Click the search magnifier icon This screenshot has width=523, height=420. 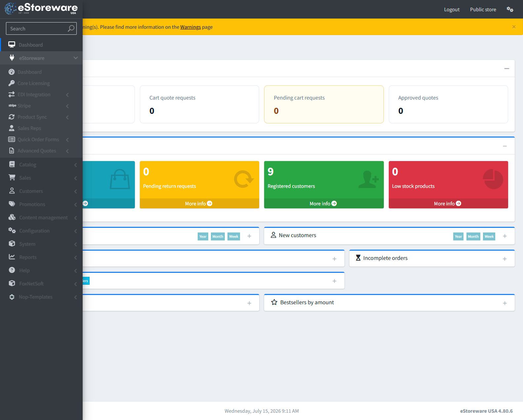pyautogui.click(x=71, y=28)
